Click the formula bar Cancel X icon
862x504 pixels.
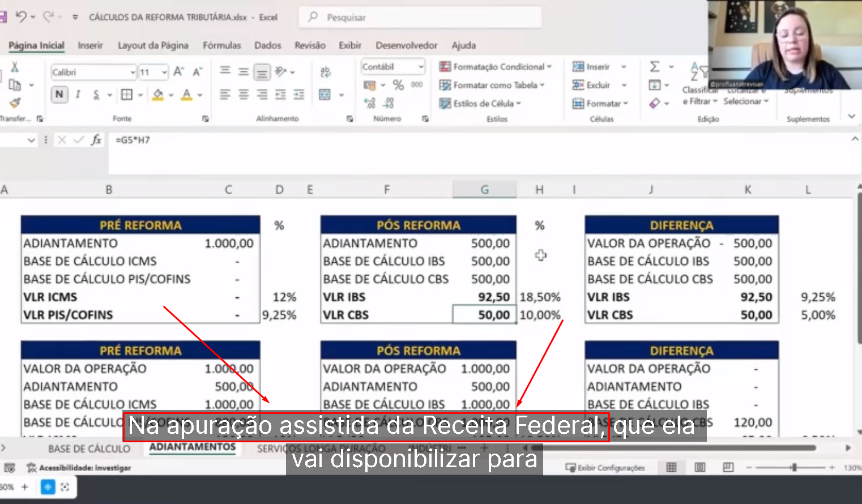click(62, 140)
